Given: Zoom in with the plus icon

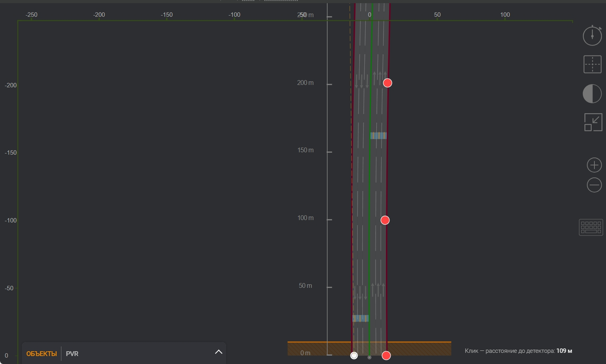Looking at the screenshot, I should click(594, 165).
